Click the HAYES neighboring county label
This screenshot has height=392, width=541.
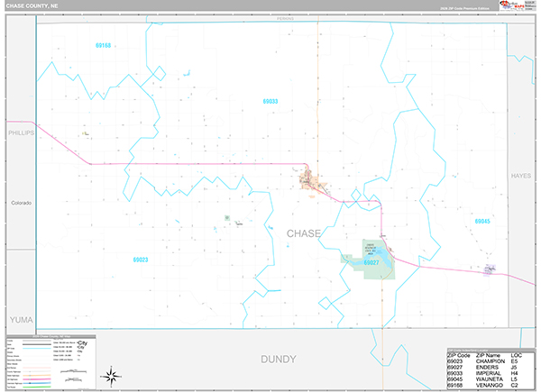point(520,176)
